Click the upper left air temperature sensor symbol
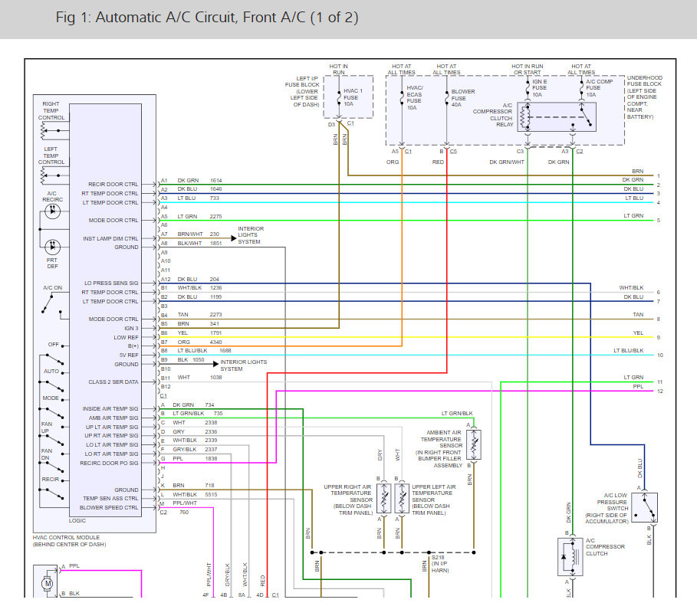 point(402,498)
